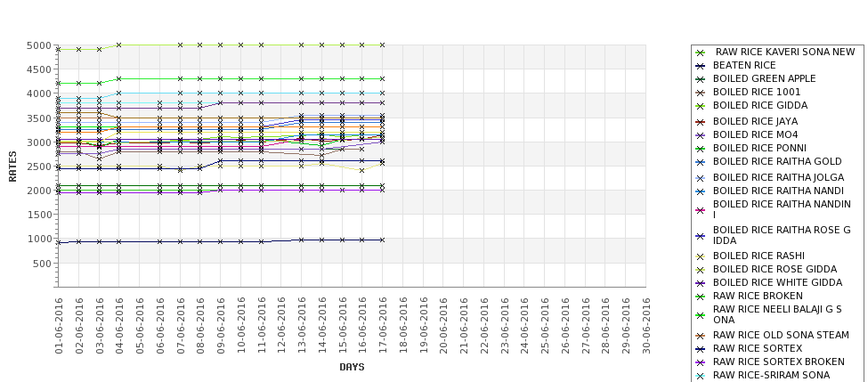Select legend label BOILED GREEN APPLE
Image resolution: width=868 pixels, height=382 pixels.
(764, 78)
